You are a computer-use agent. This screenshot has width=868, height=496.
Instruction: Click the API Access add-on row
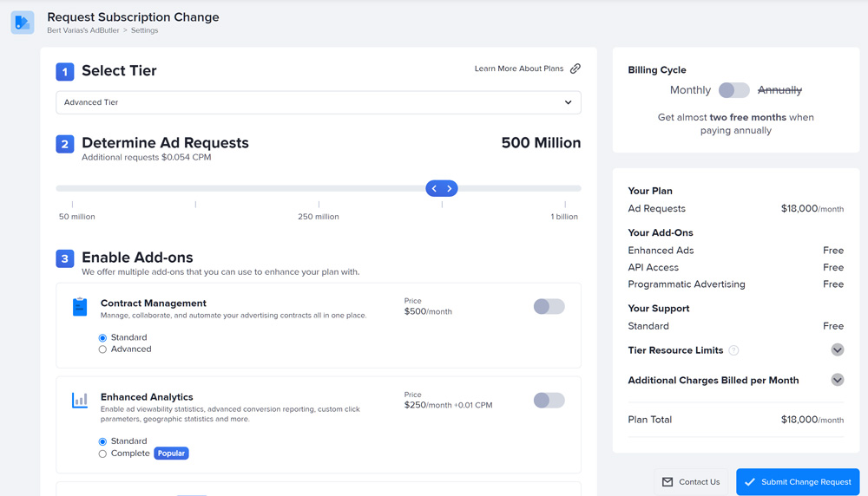[736, 268]
